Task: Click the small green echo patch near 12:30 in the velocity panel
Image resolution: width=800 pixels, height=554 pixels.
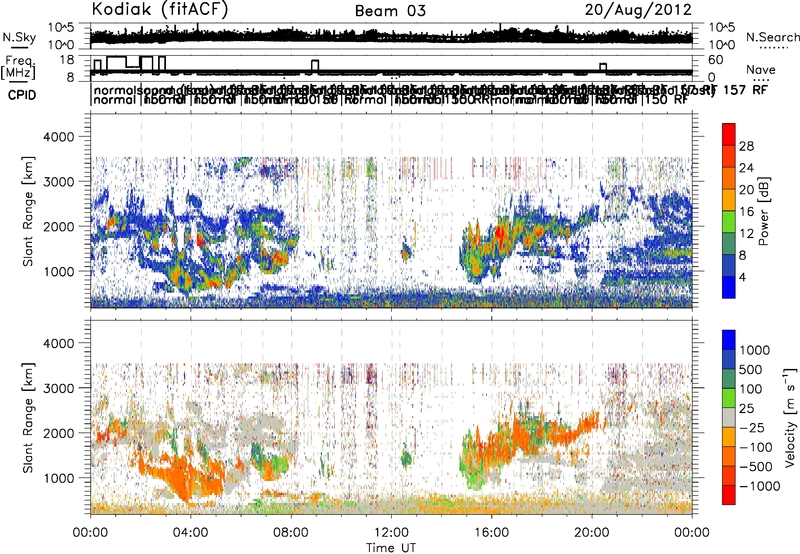Action: (406, 458)
